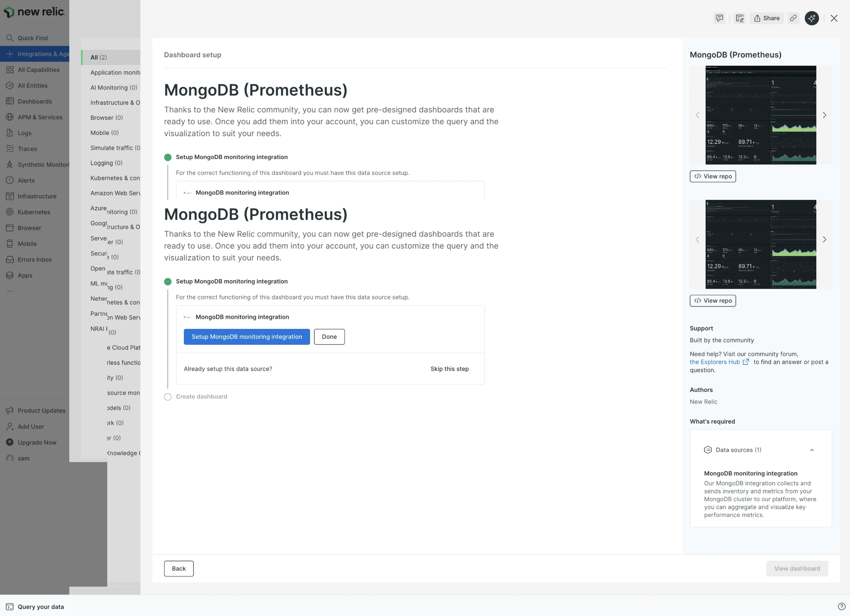Open the New Relic AI assistant icon
Viewport: 850px width, 616px height.
point(812,18)
